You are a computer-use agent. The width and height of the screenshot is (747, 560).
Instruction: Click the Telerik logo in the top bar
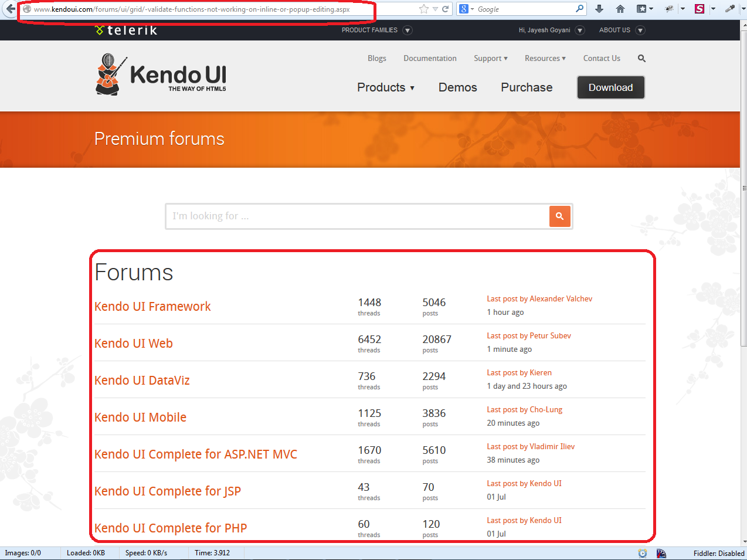126,30
